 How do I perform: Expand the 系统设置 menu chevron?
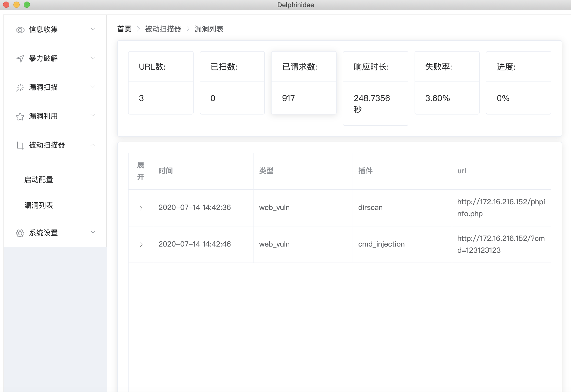tap(93, 232)
